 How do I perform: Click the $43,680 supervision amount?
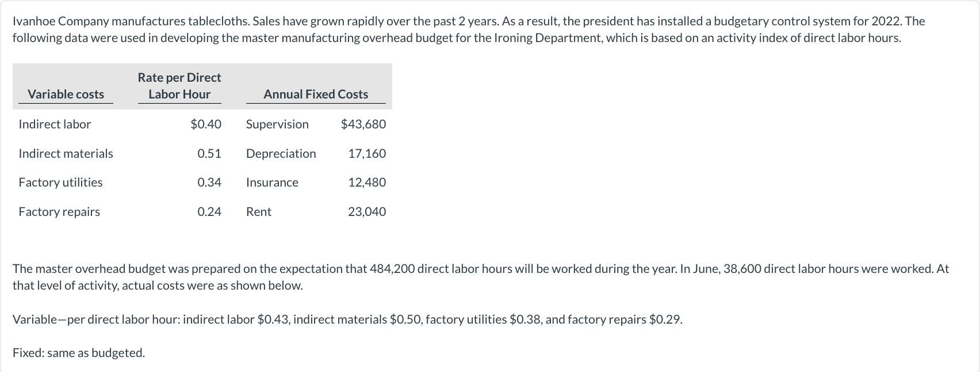tap(363, 124)
